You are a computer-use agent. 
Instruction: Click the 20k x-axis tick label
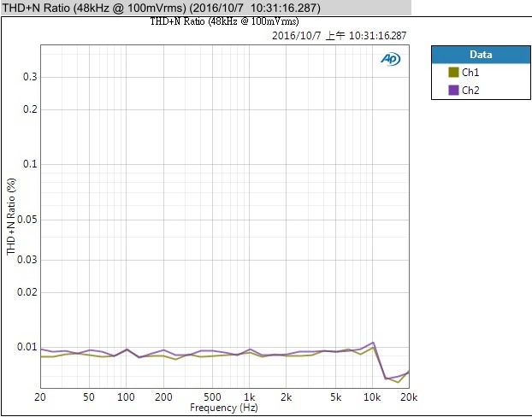point(409,396)
